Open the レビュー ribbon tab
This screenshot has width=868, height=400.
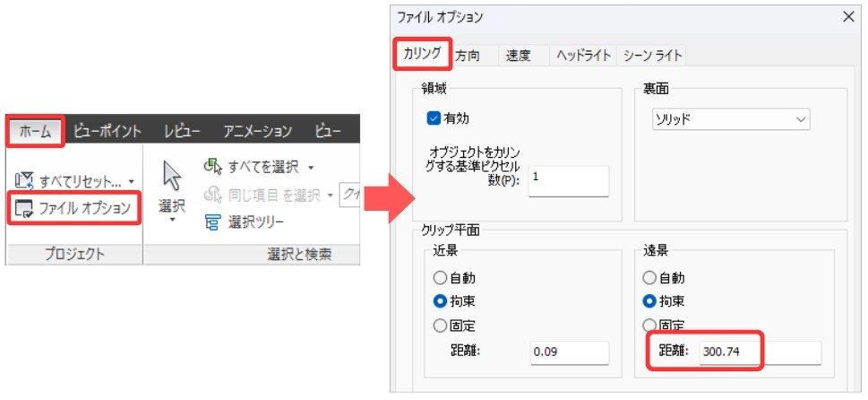point(182,131)
